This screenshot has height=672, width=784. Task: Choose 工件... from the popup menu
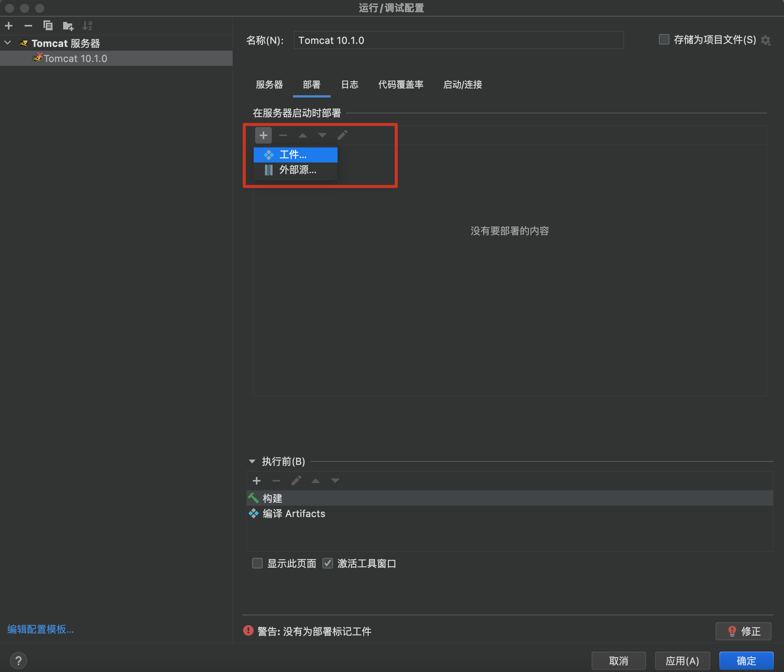(x=296, y=155)
